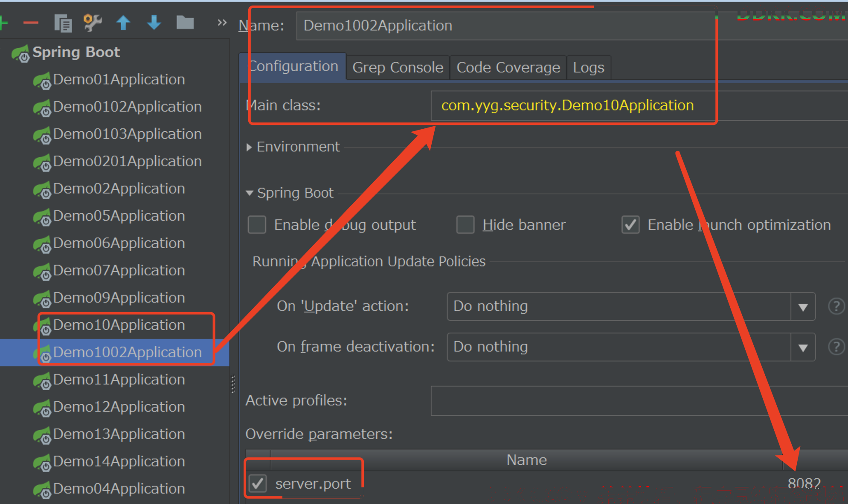The image size is (848, 504).
Task: Click the Name column header
Action: 527,460
